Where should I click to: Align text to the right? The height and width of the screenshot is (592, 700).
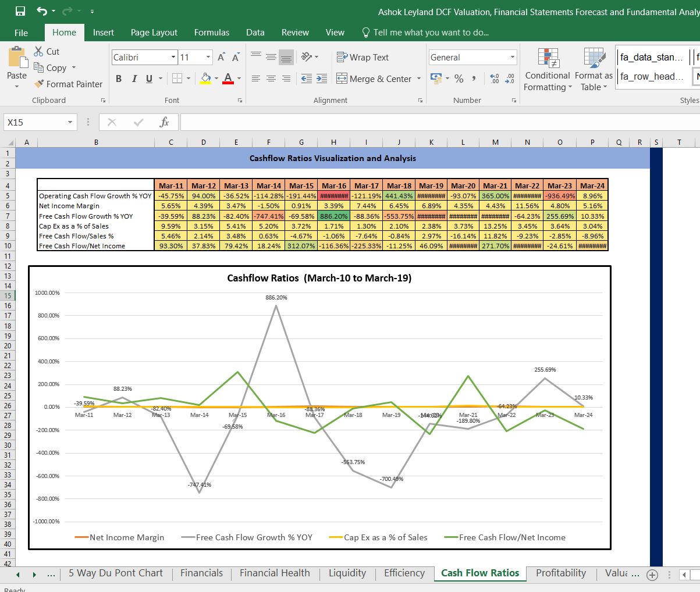pos(286,79)
